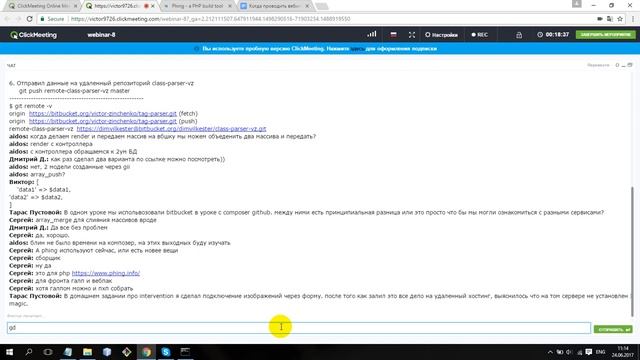Open the chat translate option

click(598, 65)
